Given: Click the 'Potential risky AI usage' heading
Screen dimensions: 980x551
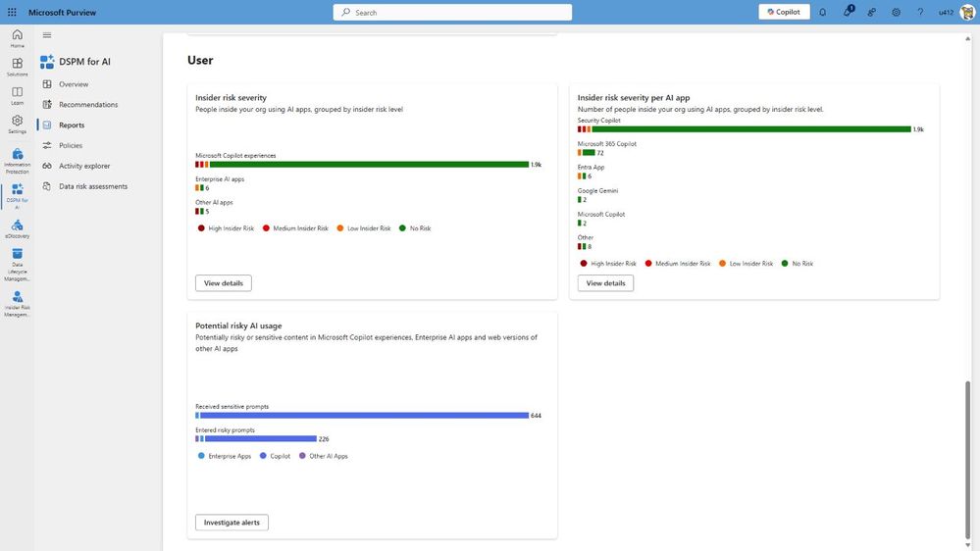Looking at the screenshot, I should coord(238,326).
